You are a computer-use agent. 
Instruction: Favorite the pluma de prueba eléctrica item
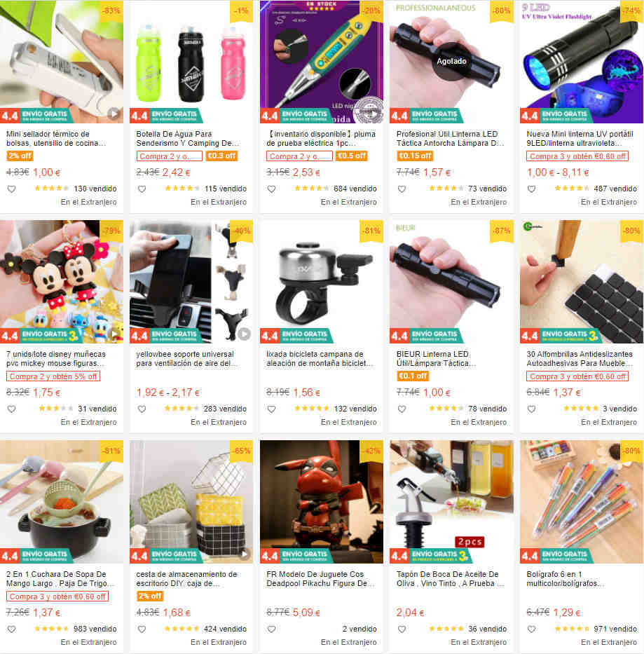coord(271,189)
